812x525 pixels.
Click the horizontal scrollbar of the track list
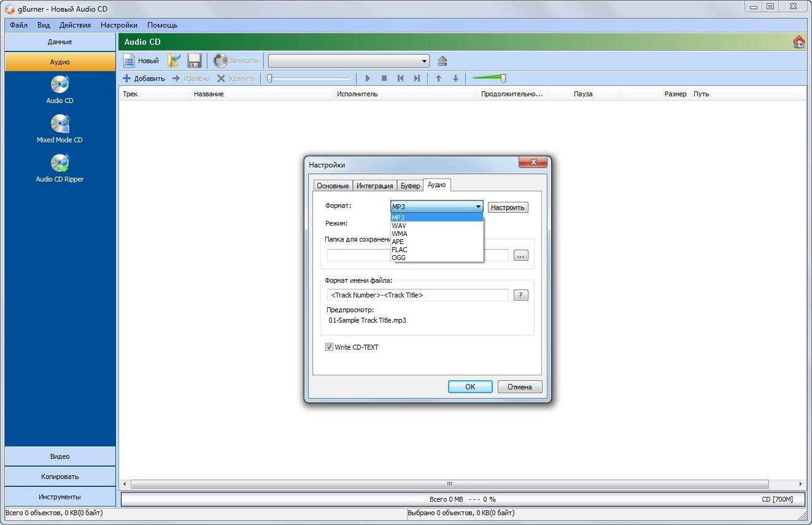[x=450, y=484]
